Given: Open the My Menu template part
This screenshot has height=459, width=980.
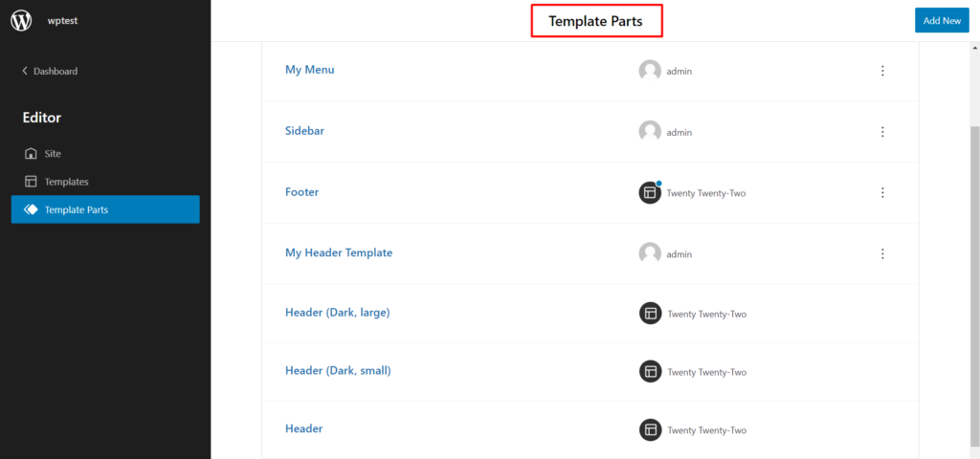Looking at the screenshot, I should [x=310, y=70].
